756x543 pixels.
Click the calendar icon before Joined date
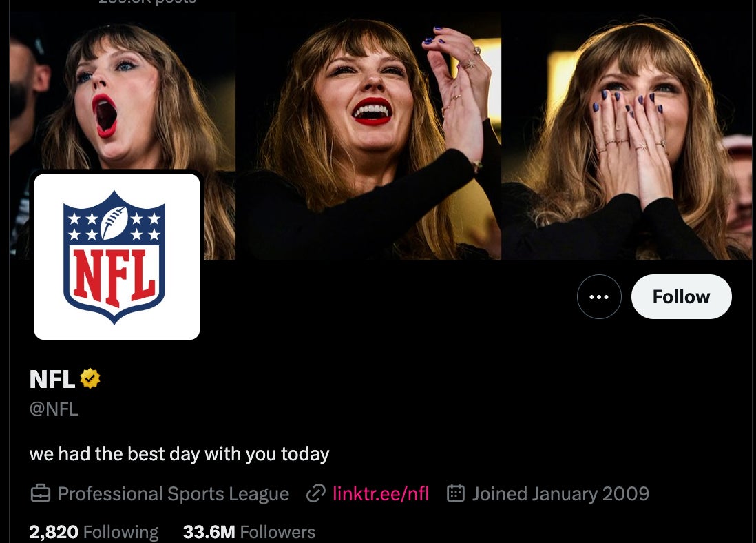tap(456, 493)
